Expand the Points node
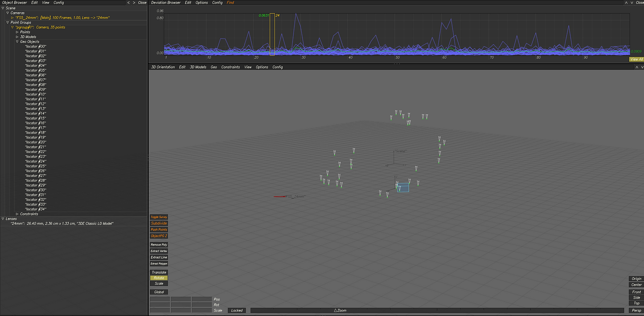644x316 pixels. tap(17, 32)
